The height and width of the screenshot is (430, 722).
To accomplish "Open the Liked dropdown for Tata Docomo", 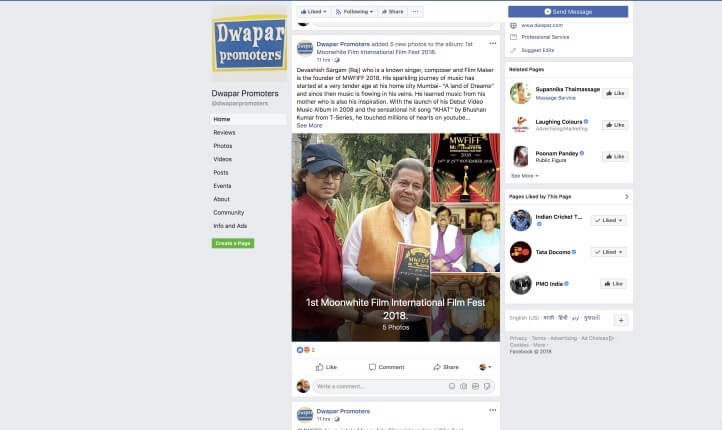I will point(609,252).
